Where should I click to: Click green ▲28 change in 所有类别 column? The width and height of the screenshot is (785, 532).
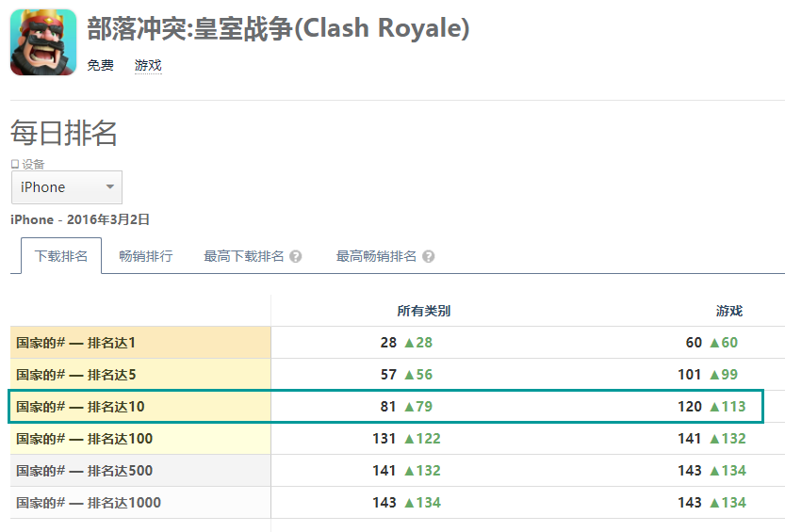418,343
